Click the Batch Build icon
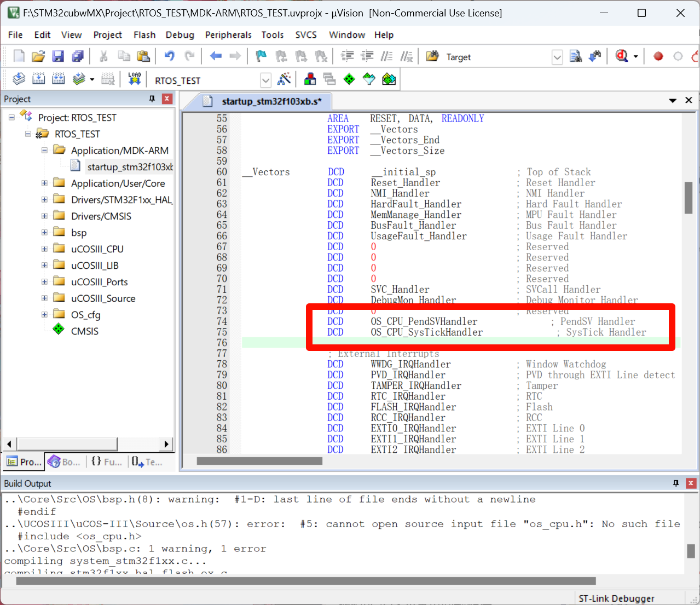 (x=79, y=79)
